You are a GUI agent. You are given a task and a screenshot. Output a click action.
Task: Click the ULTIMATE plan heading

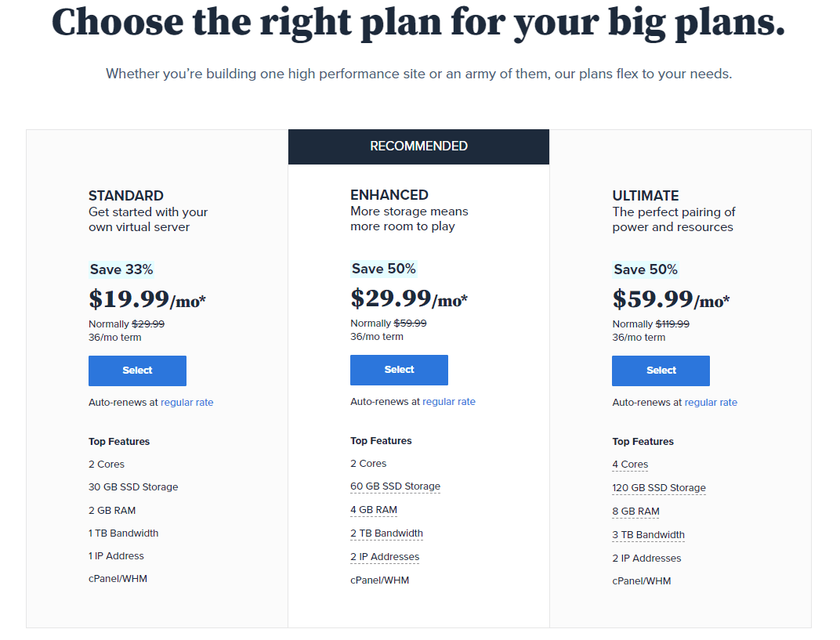pos(646,196)
